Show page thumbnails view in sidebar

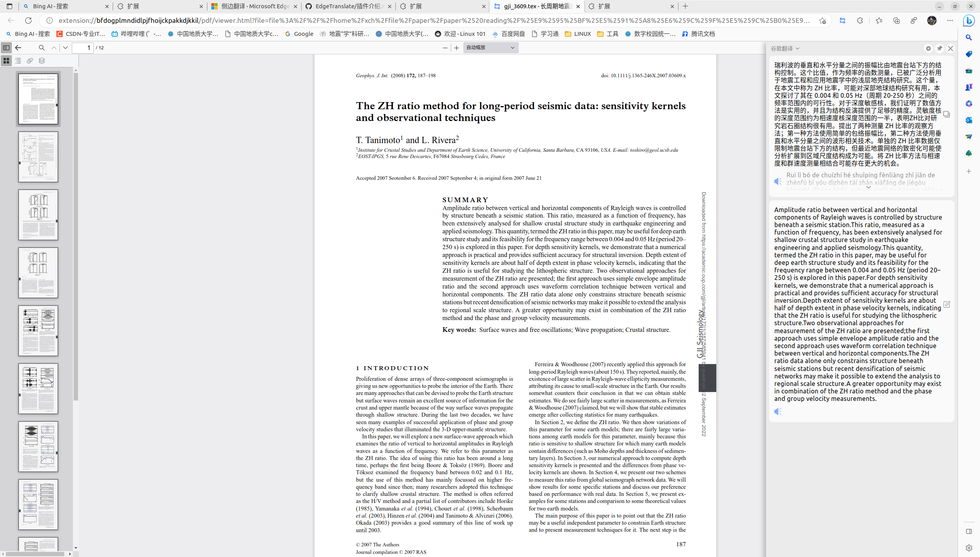pos(6,61)
